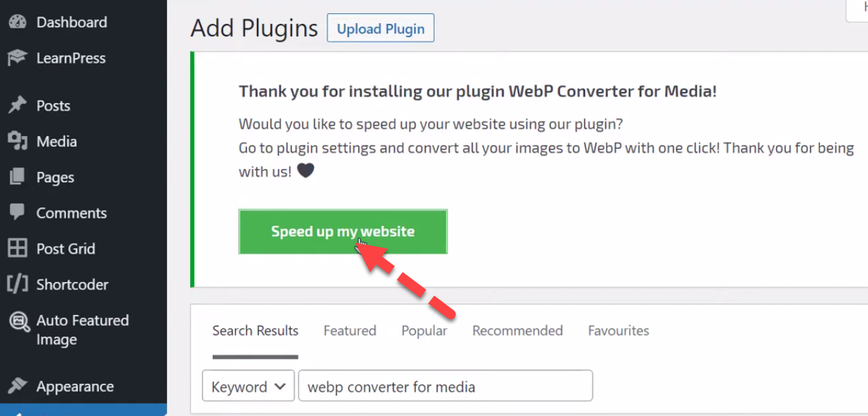Open the Recommended plugins tab
Screen dimensions: 868x416
518,330
